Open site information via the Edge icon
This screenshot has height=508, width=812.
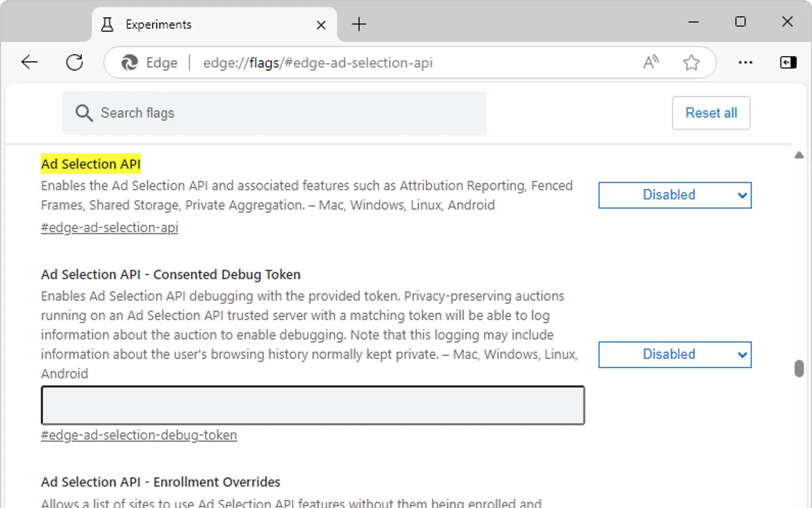[x=130, y=62]
